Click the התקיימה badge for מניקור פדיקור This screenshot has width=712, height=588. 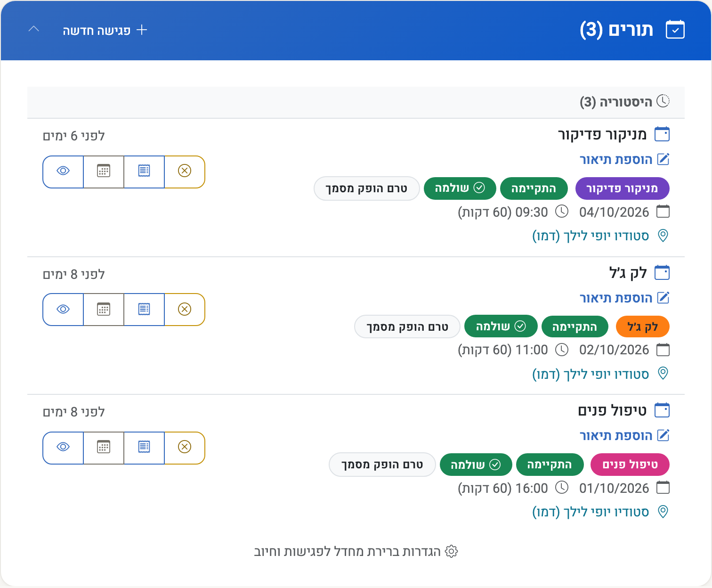[x=534, y=188]
